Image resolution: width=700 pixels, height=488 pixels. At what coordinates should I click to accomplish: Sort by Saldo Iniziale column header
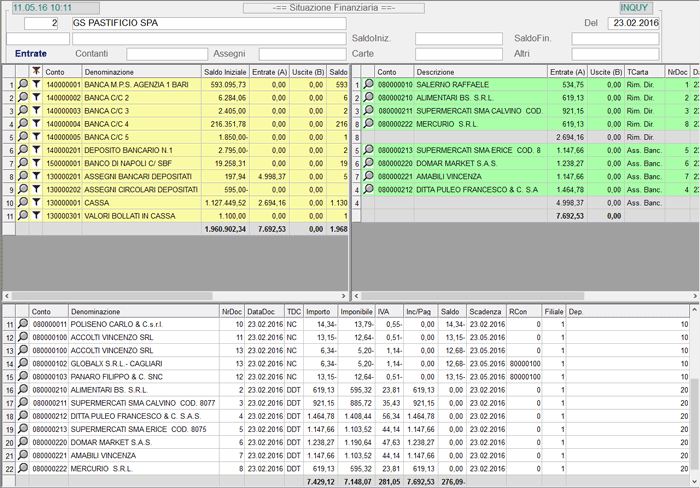[225, 72]
